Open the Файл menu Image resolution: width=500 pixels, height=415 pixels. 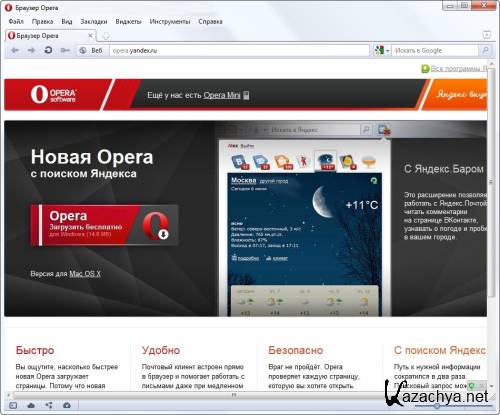coord(16,22)
